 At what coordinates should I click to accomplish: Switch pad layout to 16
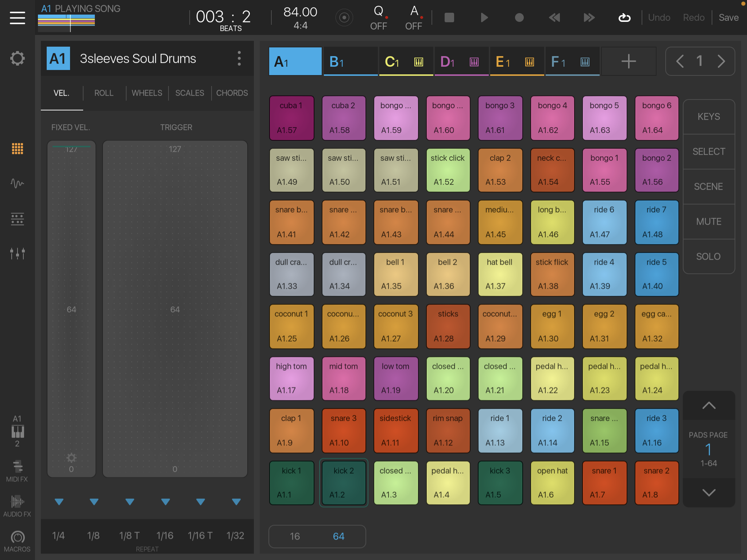coord(295,536)
